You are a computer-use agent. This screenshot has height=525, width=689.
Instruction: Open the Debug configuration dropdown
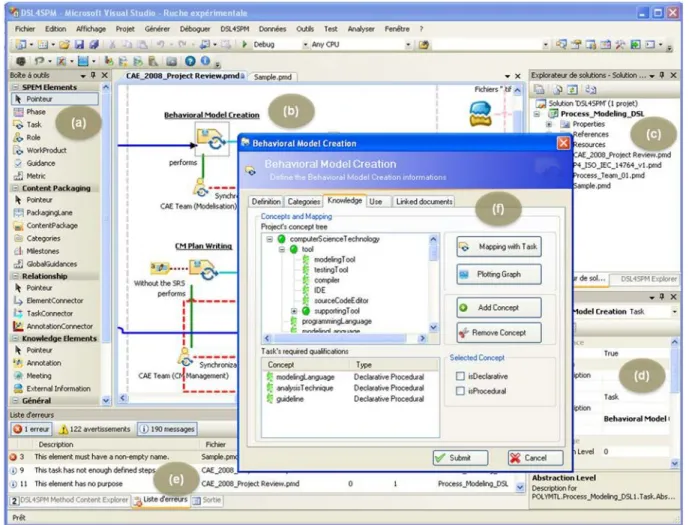coord(305,44)
